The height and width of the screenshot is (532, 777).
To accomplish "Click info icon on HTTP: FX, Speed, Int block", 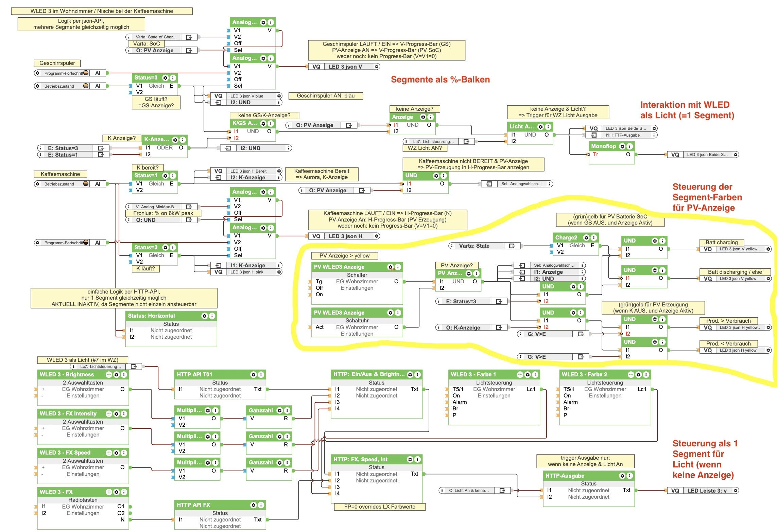I will [x=417, y=460].
